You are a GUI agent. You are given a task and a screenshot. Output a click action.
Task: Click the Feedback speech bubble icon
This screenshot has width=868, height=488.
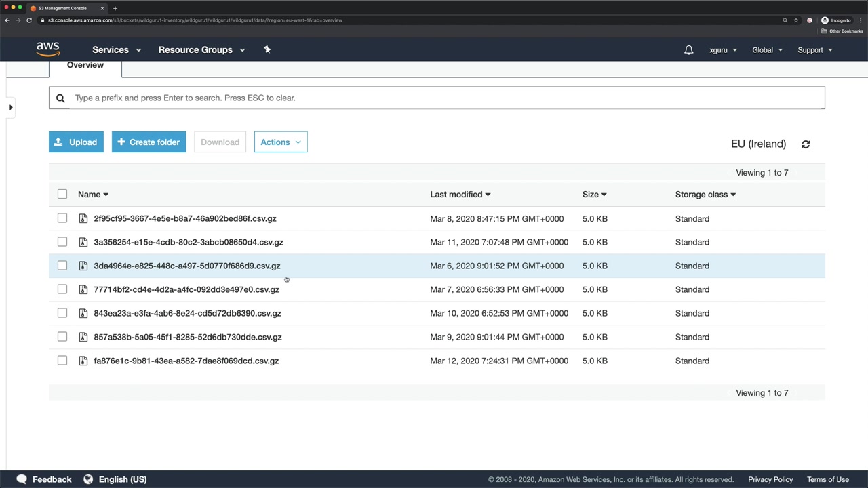pyautogui.click(x=22, y=479)
